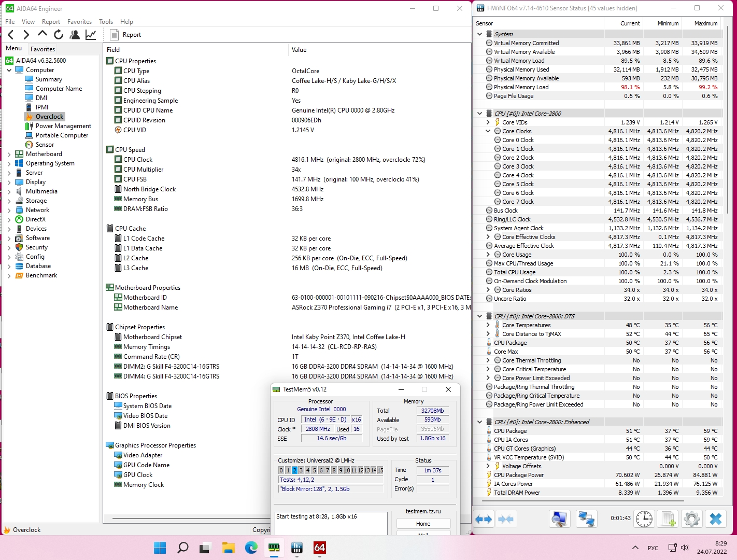Click the clock icon in HWiNFO toolbar
This screenshot has height=560, width=737.
click(644, 519)
